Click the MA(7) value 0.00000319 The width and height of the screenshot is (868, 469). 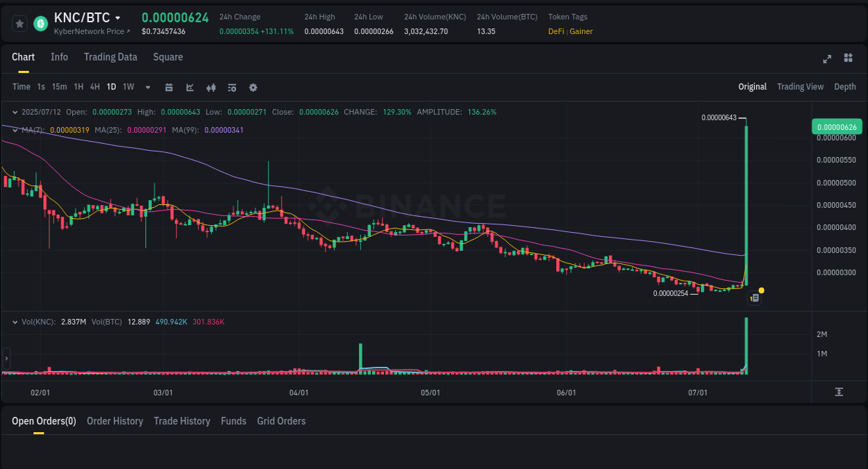[69, 130]
